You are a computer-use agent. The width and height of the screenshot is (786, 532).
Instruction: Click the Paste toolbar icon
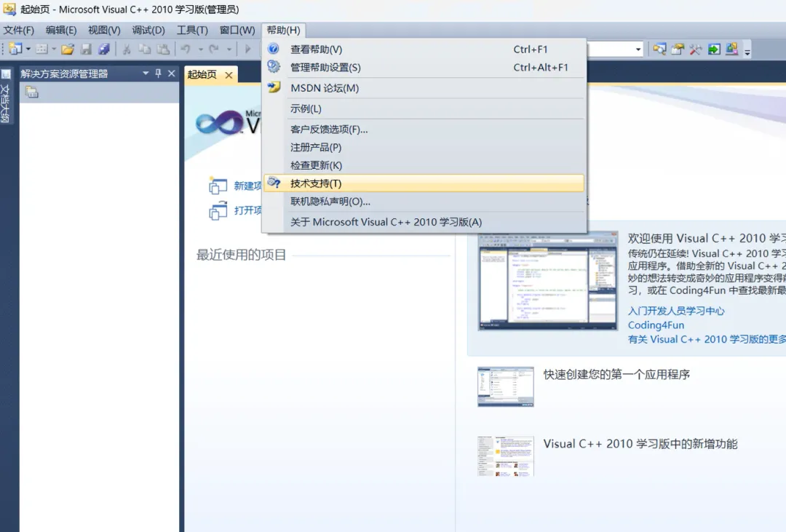[163, 49]
